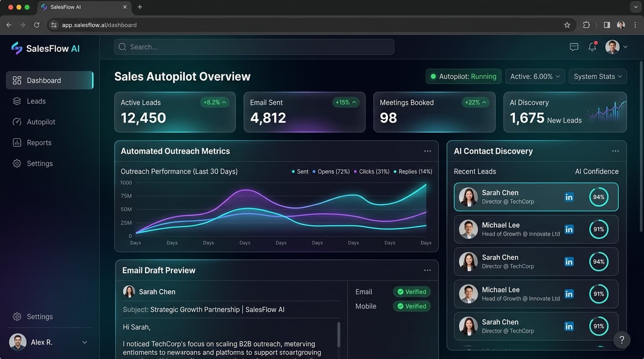Close the SalesFlow AI browser tab
Viewport: 644px width, 359px height.
pos(125,7)
